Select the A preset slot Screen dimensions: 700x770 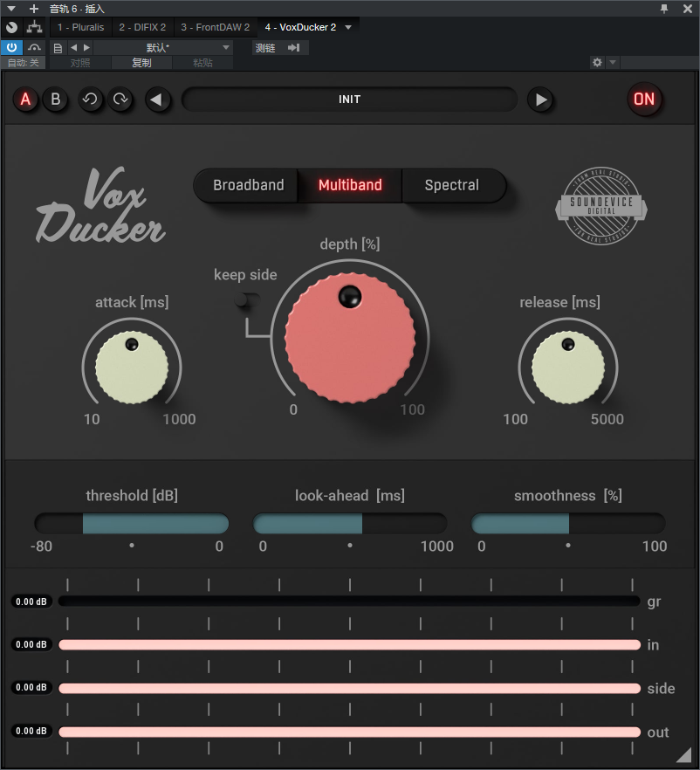pos(25,100)
